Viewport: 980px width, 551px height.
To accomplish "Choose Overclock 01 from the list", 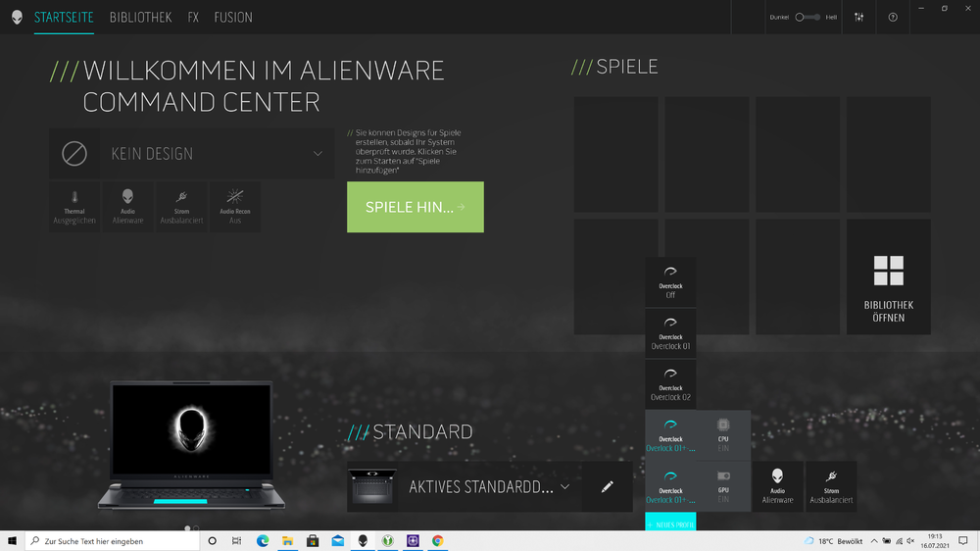I will click(x=670, y=333).
